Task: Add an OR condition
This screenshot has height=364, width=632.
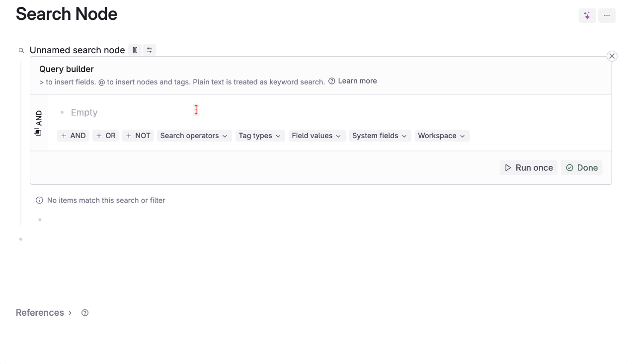Action: coord(105,136)
